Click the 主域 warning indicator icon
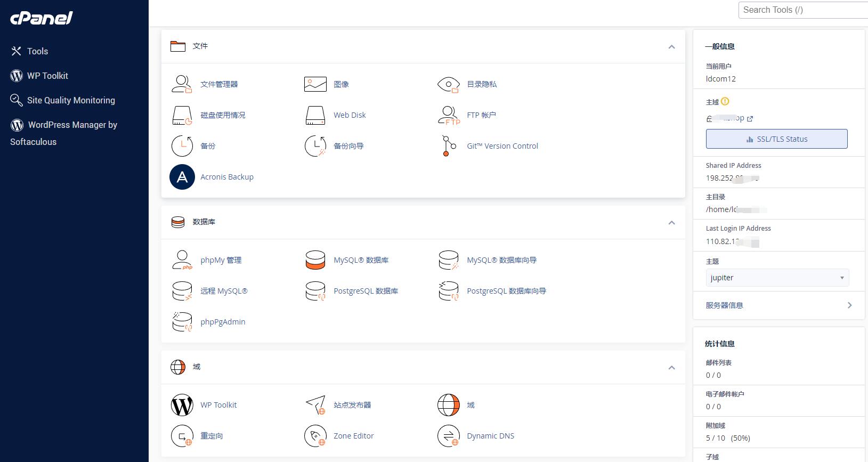 [725, 101]
